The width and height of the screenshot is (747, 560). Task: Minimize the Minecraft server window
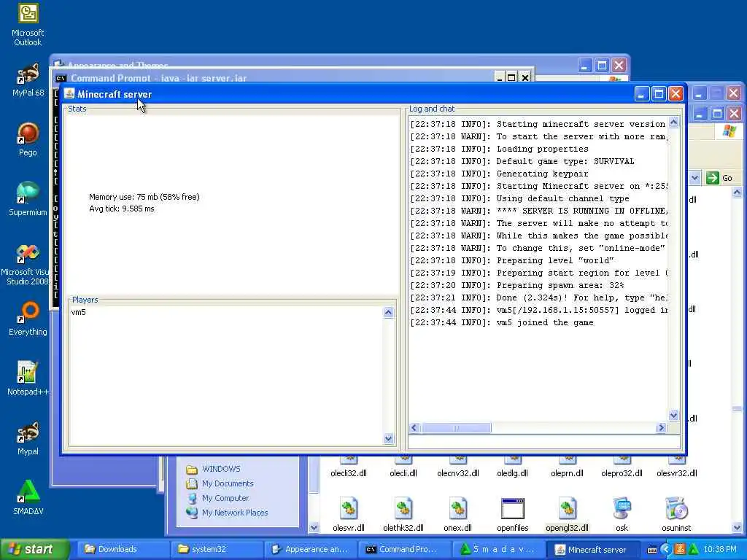point(642,94)
